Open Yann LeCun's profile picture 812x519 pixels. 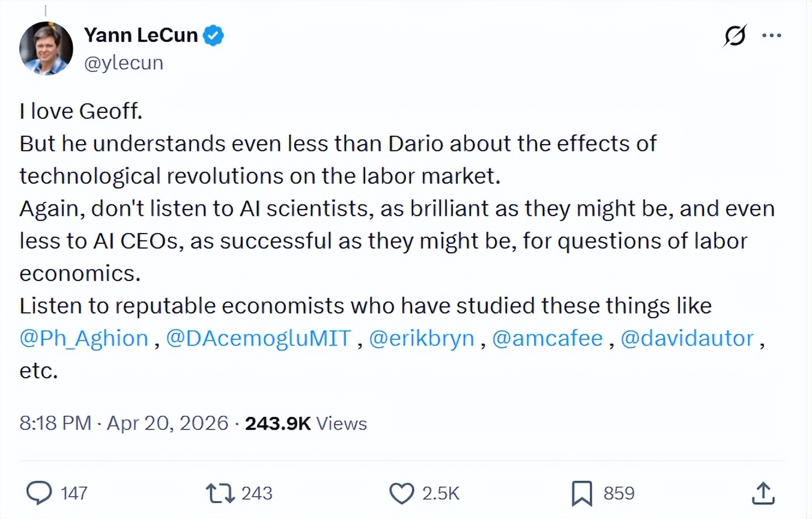point(46,49)
